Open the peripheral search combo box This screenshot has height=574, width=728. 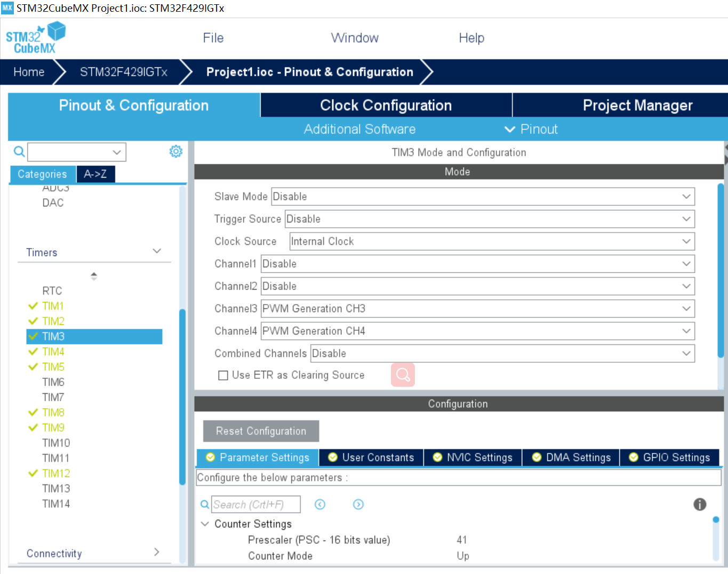coord(77,152)
